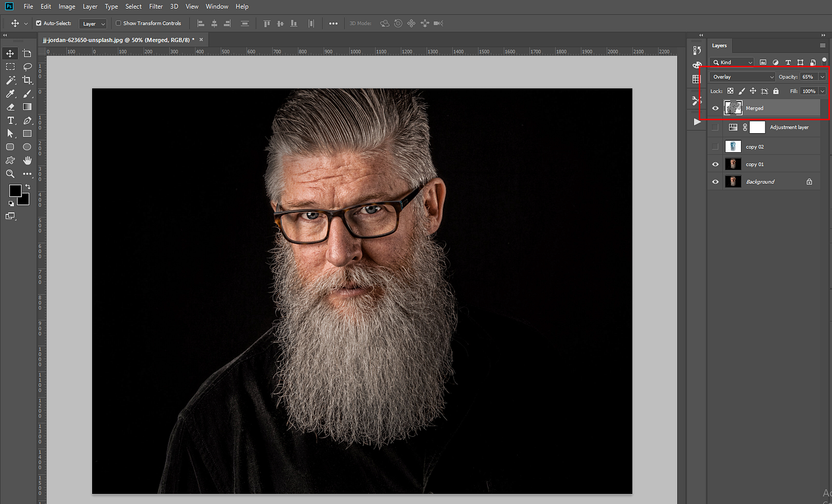Select the Path Selection arrow tool
This screenshot has height=504, width=832.
coord(10,134)
